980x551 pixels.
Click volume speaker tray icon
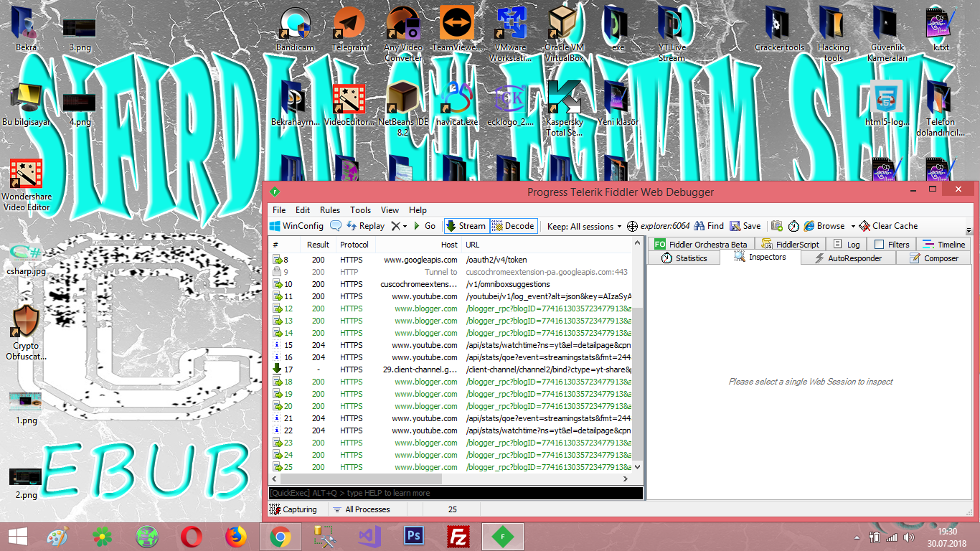point(909,537)
